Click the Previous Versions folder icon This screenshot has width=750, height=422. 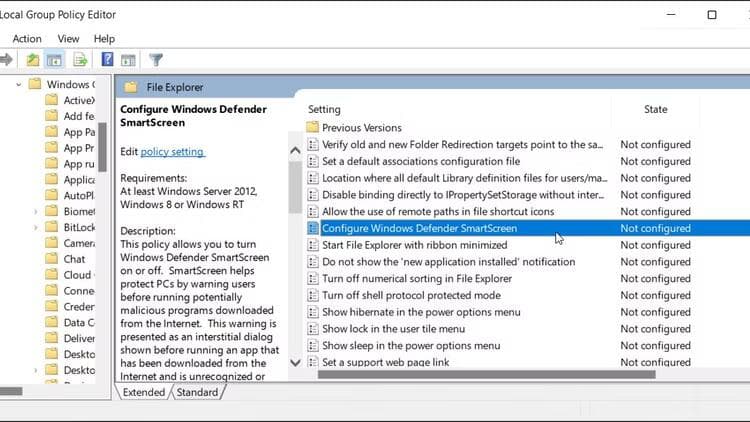[312, 128]
